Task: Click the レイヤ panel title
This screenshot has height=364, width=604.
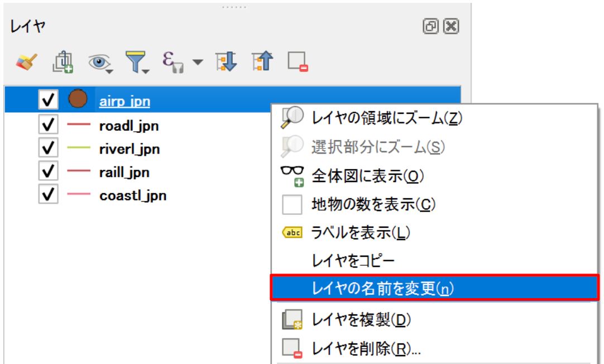Action: pos(27,27)
